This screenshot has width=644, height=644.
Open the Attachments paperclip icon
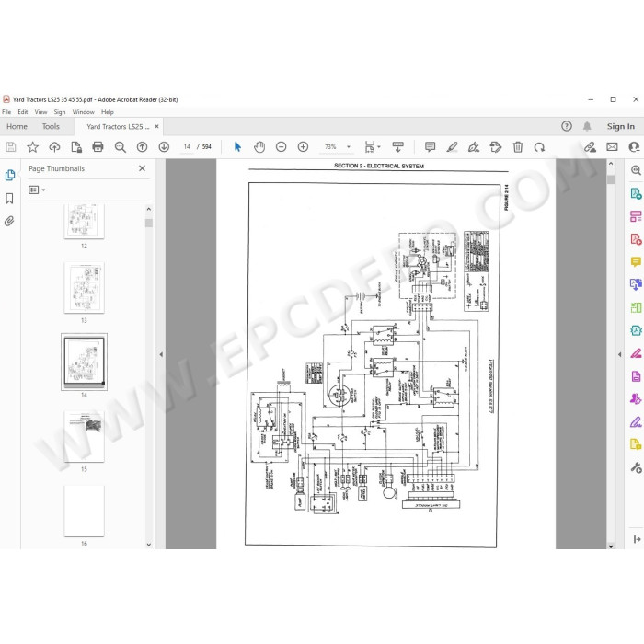click(x=9, y=222)
